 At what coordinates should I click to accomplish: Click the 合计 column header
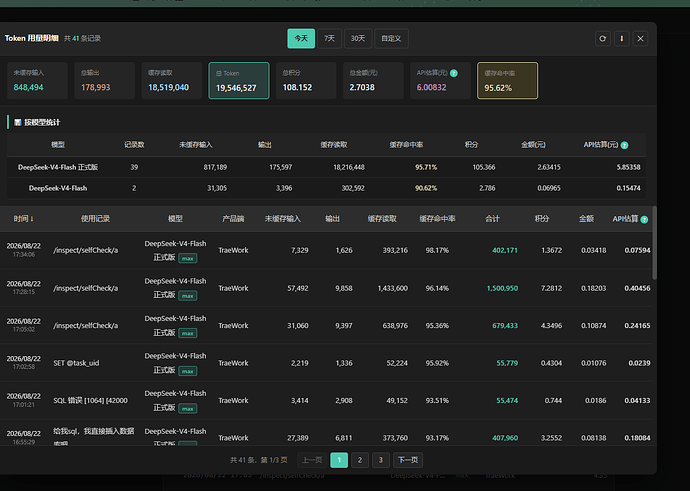[492, 219]
